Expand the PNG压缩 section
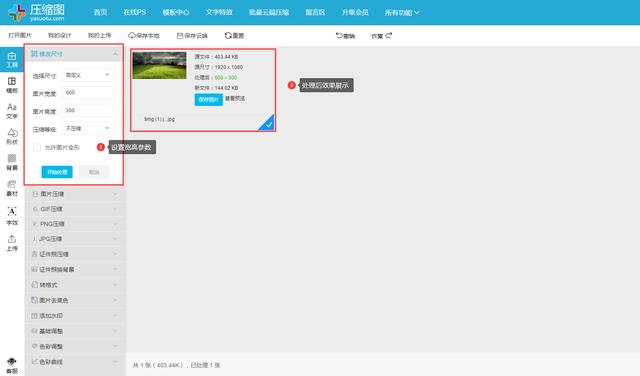The height and width of the screenshot is (376, 640). [74, 224]
